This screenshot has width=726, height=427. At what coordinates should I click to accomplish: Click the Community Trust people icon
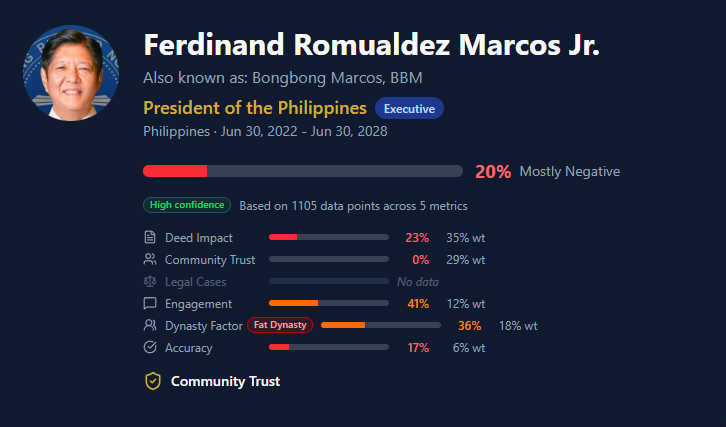pos(150,260)
